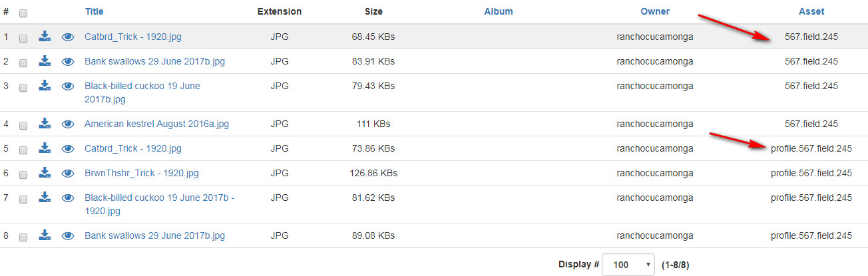Sort the list by Title column

94,12
